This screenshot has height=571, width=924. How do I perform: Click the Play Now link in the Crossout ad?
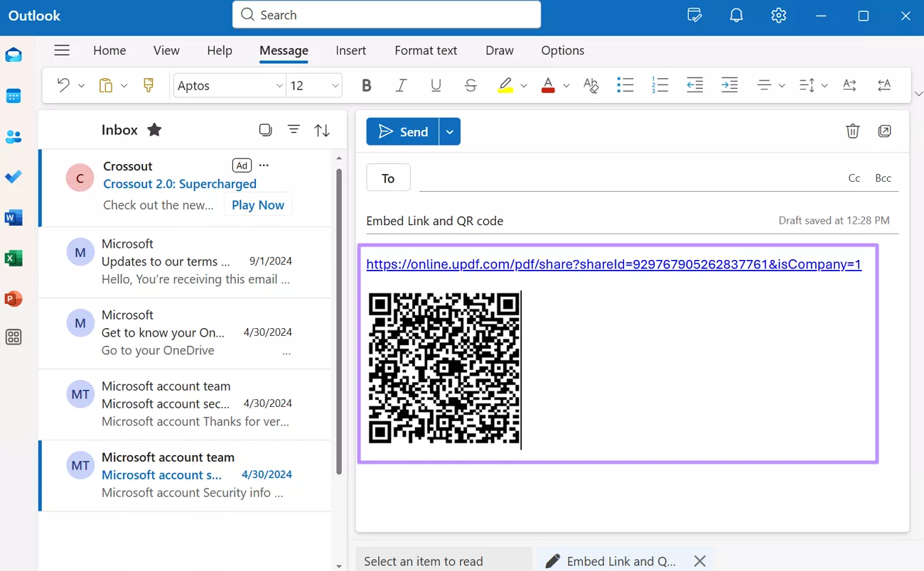click(257, 205)
